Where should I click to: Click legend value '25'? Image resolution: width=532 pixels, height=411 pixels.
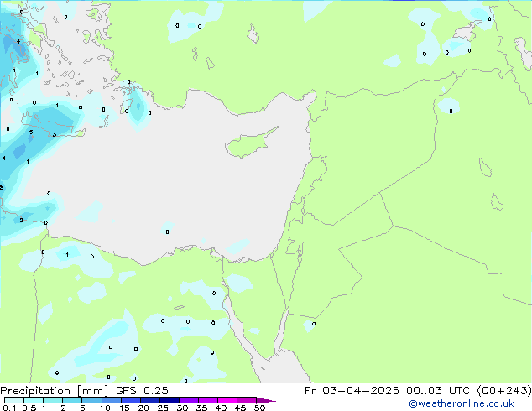coord(163,408)
